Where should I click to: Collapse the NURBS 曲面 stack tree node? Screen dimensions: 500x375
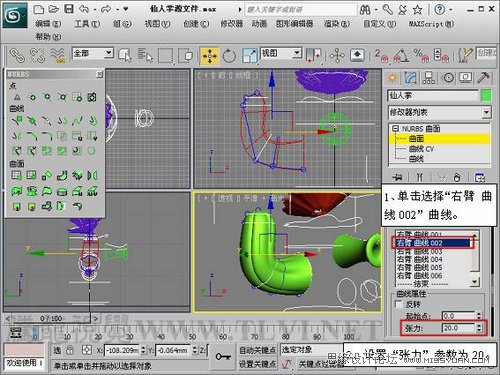(x=395, y=128)
